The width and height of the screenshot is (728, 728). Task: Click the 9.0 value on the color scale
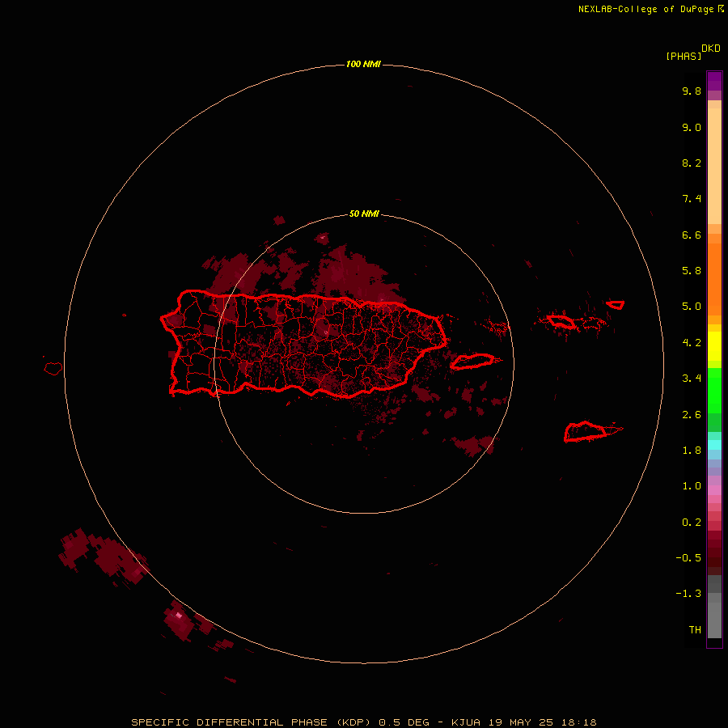click(x=692, y=127)
